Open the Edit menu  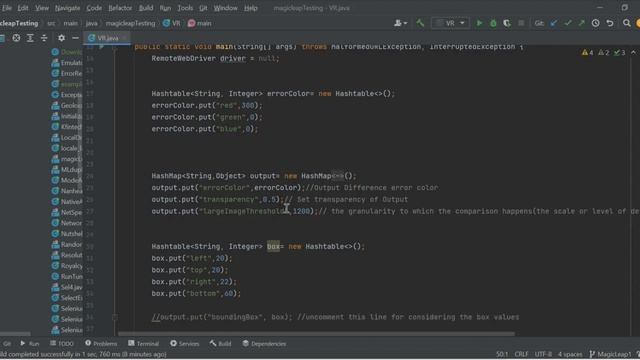click(x=23, y=8)
